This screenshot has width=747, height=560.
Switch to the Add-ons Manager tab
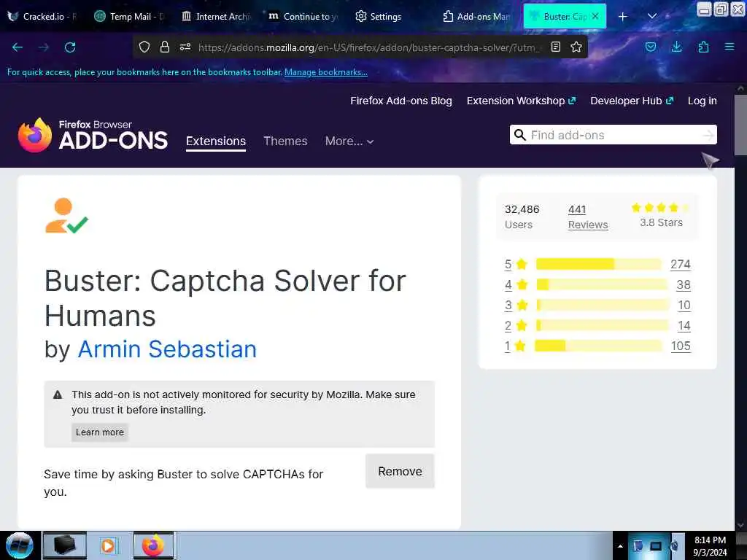477,16
